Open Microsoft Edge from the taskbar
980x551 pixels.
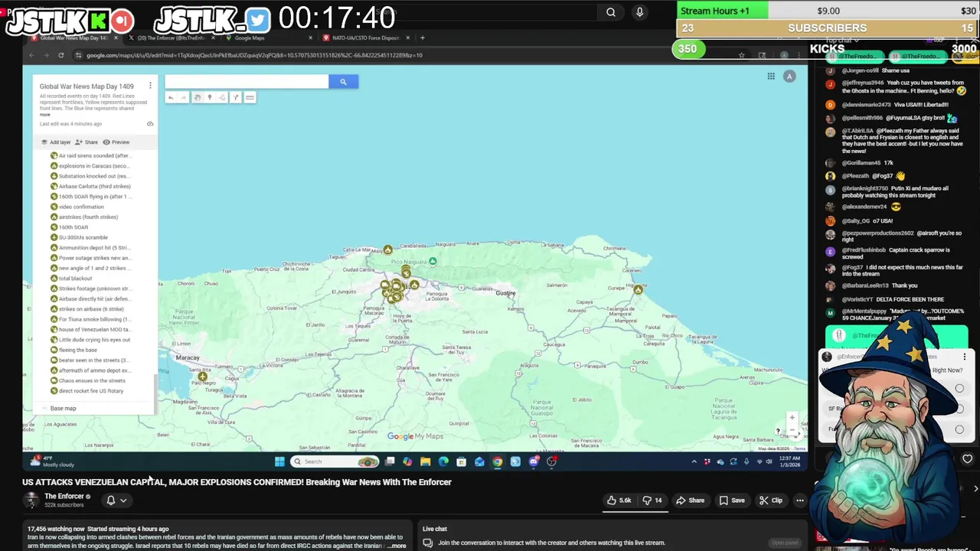coord(443,461)
